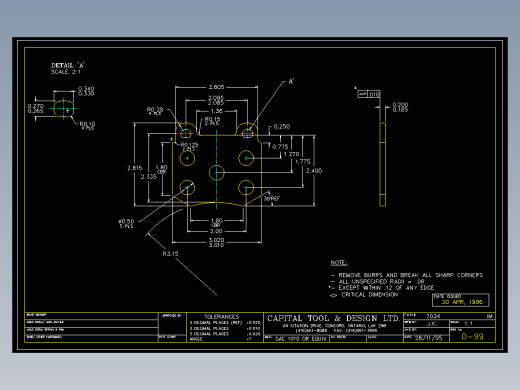
Task: Click the 'TOLERANCES' title block heading
Action: click(x=222, y=316)
